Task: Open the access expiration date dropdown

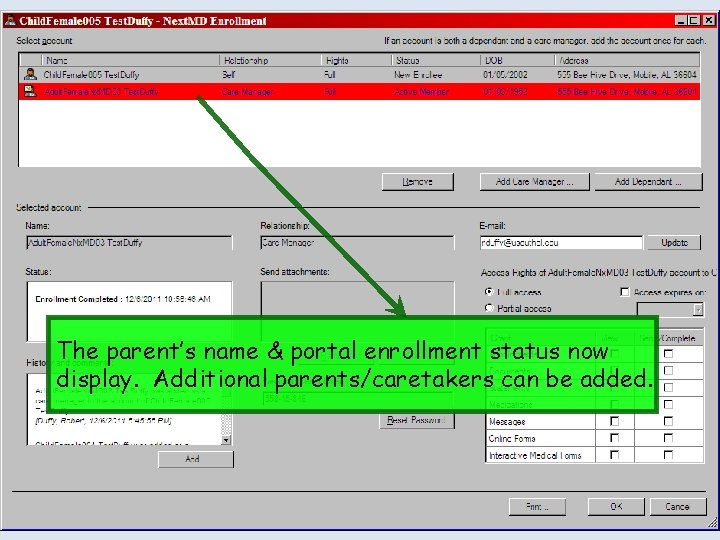Action: (x=698, y=309)
